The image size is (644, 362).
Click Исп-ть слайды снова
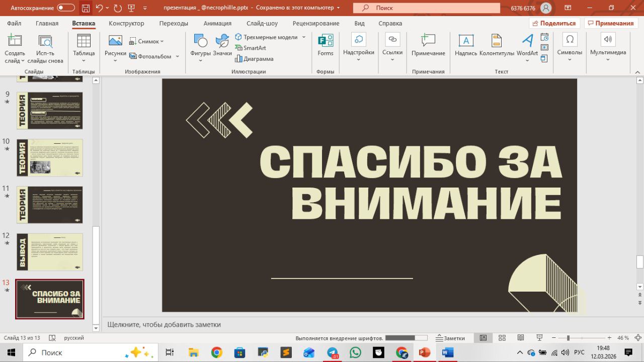[45, 49]
